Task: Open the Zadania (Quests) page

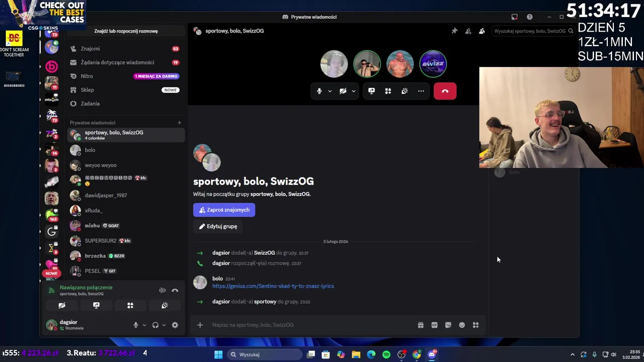Action: (126, 104)
